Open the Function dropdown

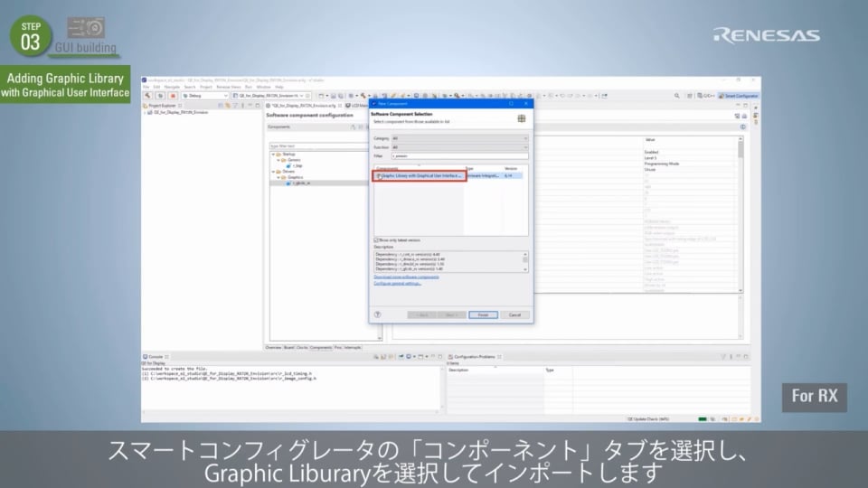click(x=459, y=147)
